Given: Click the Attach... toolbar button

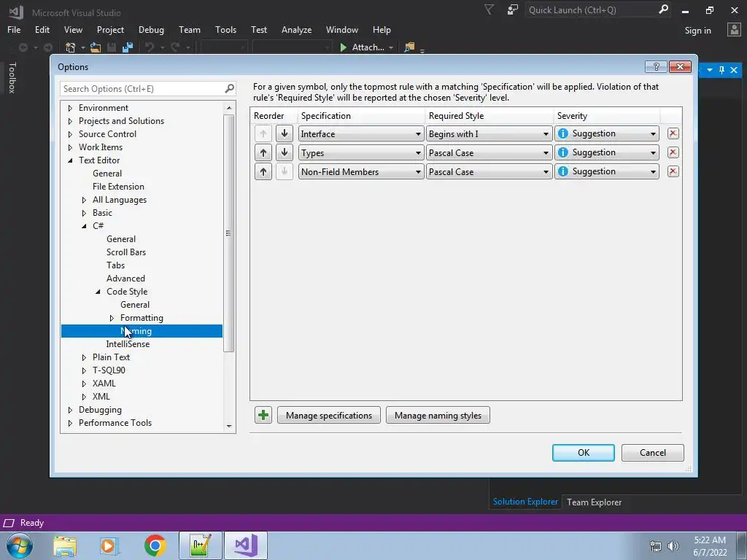Looking at the screenshot, I should tap(368, 47).
